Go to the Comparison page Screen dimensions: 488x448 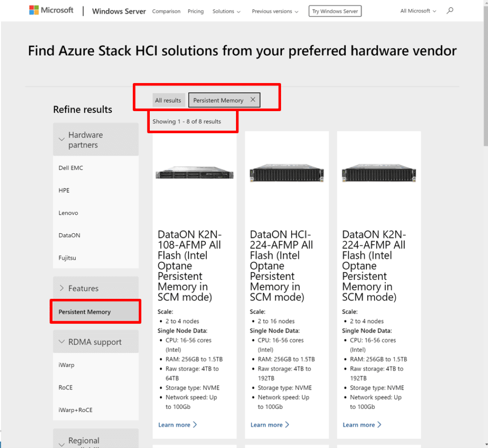click(166, 11)
